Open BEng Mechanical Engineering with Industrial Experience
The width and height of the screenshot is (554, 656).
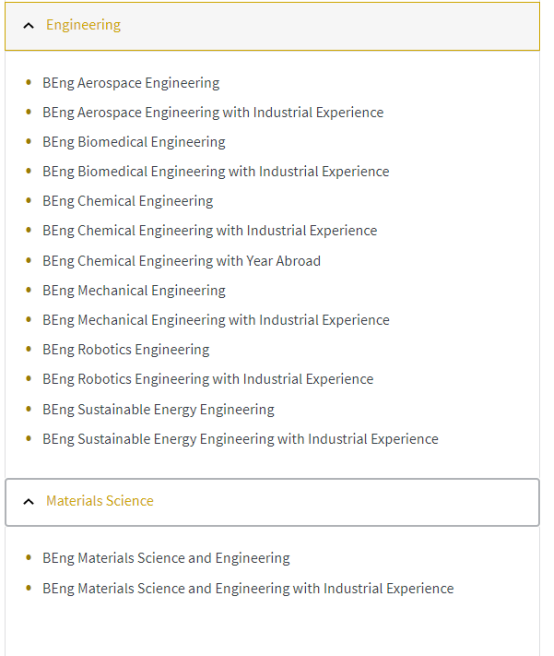pos(216,320)
